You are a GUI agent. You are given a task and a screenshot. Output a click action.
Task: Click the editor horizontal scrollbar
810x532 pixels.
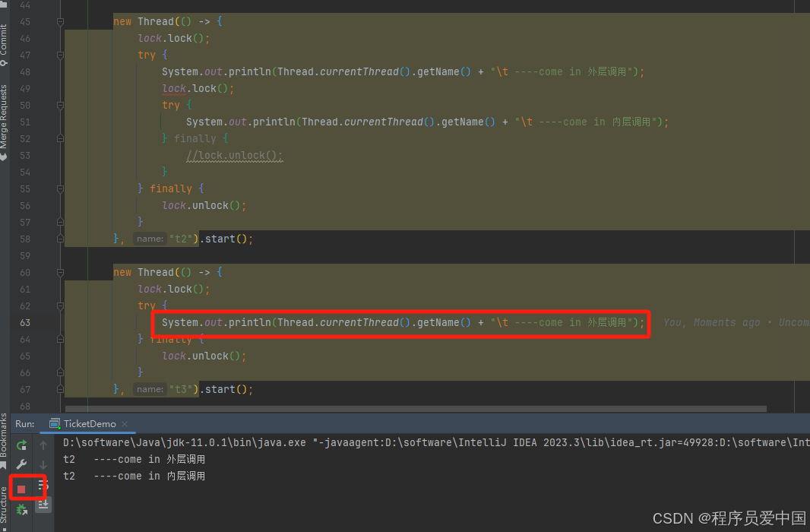click(x=416, y=409)
